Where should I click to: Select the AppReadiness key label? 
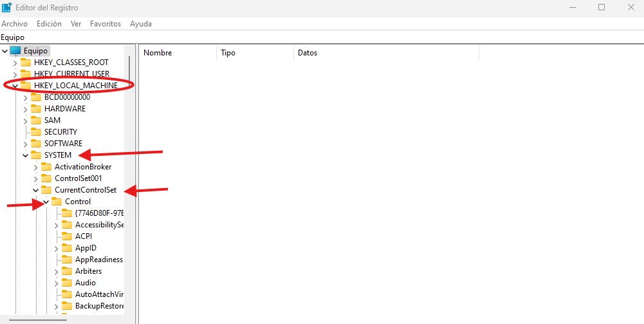pyautogui.click(x=99, y=260)
